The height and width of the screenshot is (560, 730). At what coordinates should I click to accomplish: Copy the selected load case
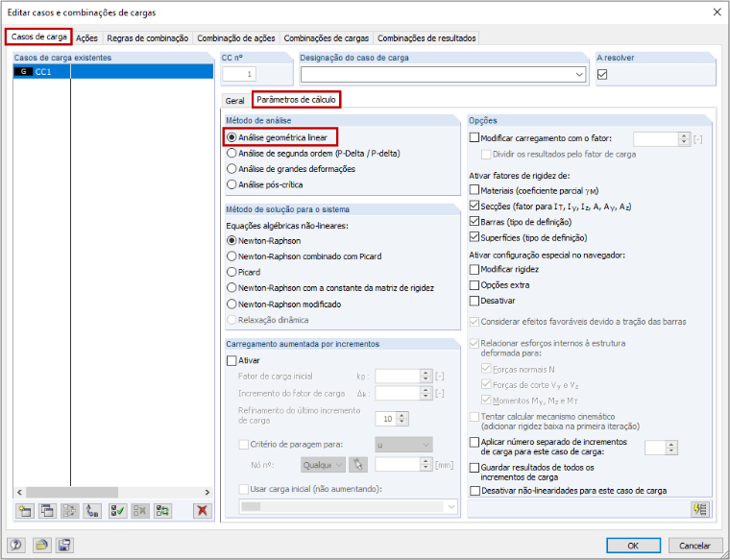click(46, 511)
